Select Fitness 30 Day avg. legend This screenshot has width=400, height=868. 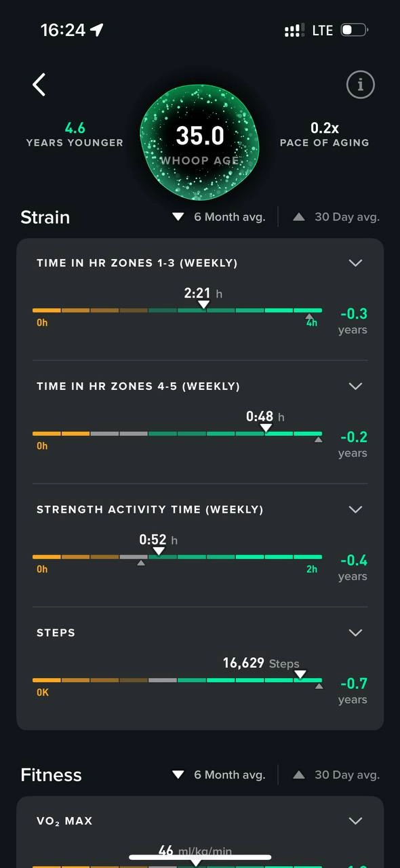click(336, 774)
